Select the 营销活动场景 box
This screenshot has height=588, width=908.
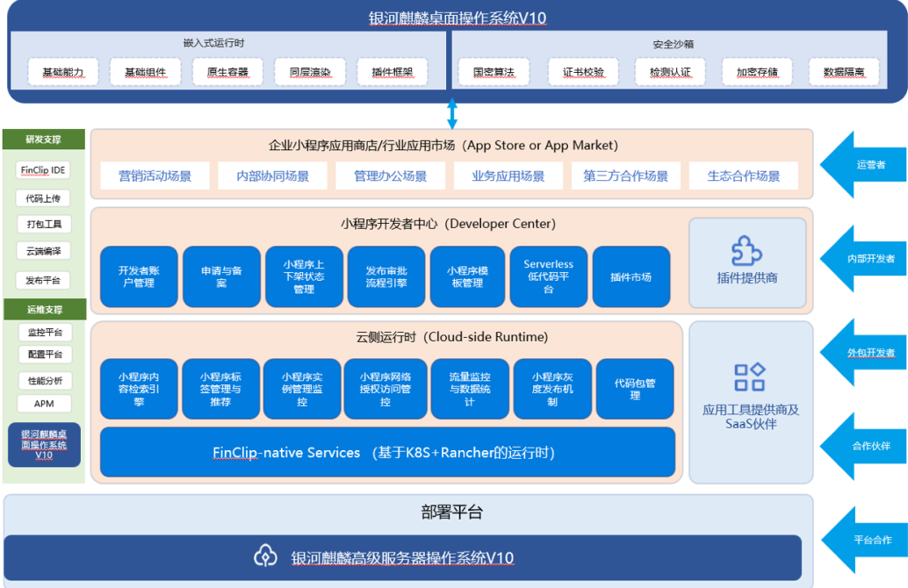(x=155, y=176)
